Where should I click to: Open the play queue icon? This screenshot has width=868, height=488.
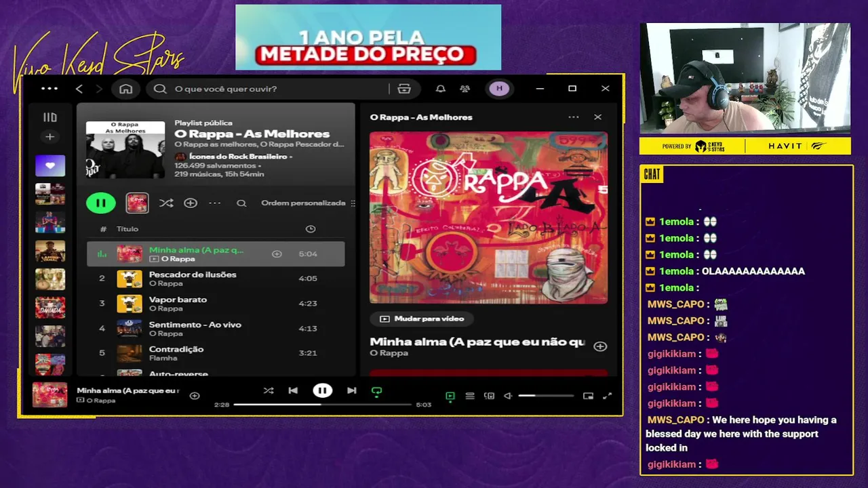469,396
